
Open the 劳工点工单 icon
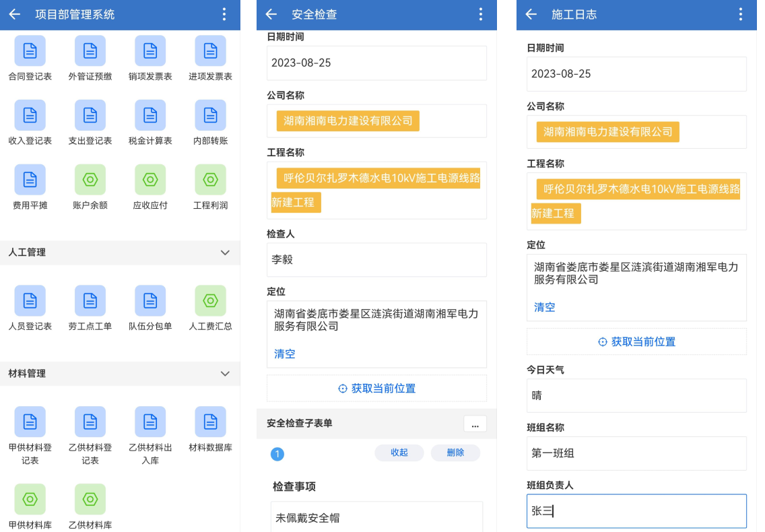(90, 301)
